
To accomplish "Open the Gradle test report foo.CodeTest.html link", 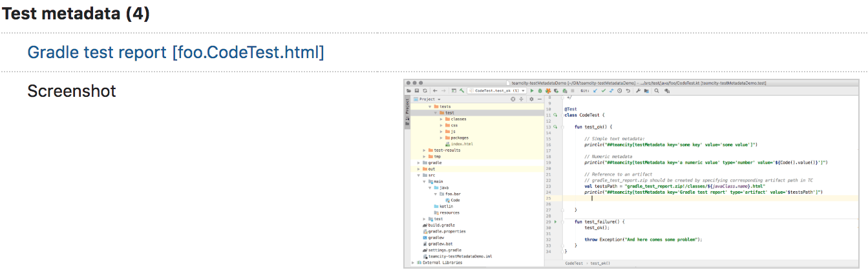I will 175,52.
